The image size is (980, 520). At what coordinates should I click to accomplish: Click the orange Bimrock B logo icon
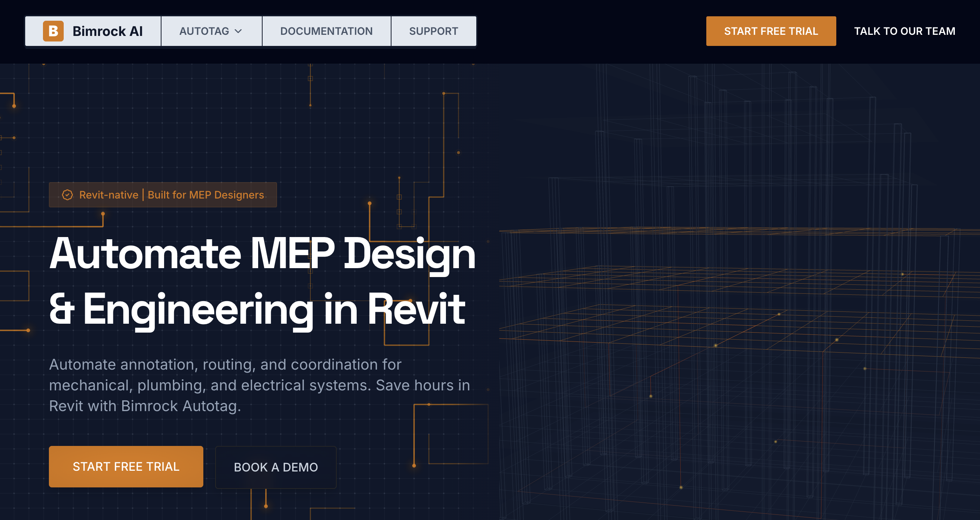pyautogui.click(x=53, y=31)
